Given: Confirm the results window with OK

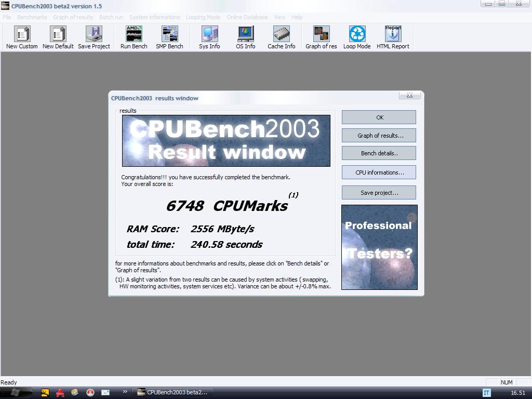Looking at the screenshot, I should (x=379, y=117).
